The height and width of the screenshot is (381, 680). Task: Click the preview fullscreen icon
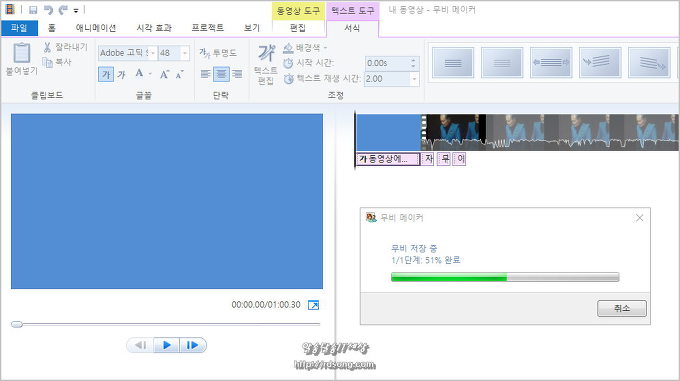(x=313, y=305)
